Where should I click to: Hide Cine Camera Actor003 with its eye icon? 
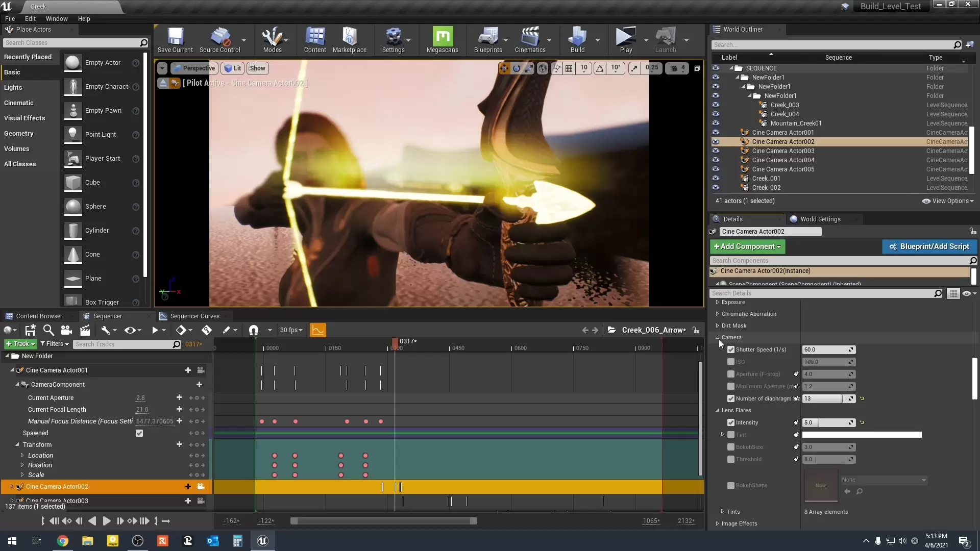(x=716, y=151)
